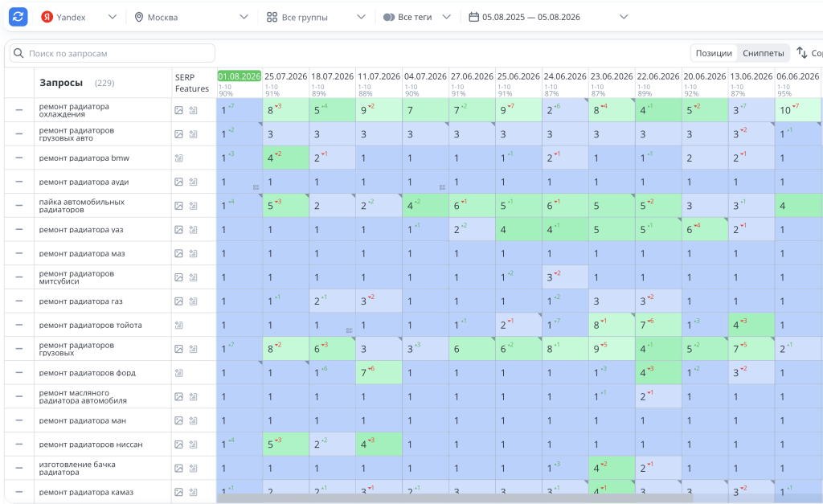Click the SERP Features column header
Screen dimensions: 823x504
tap(191, 83)
